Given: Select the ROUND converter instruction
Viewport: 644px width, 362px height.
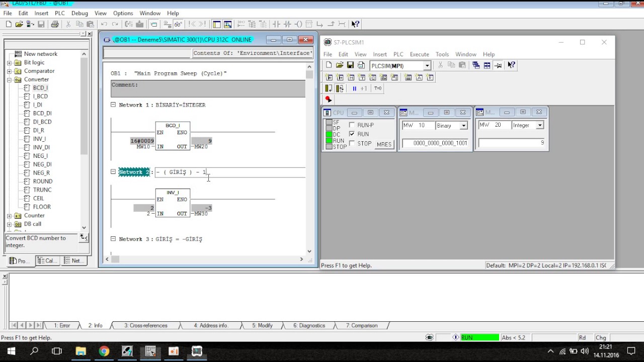Looking at the screenshot, I should pos(43,182).
